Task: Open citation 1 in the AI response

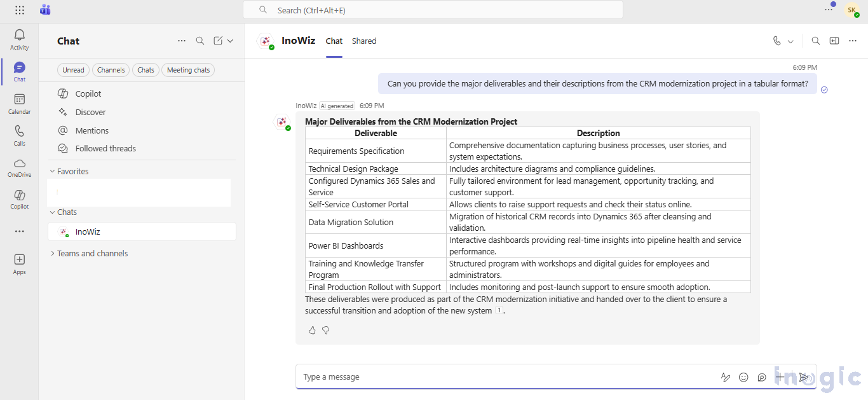Action: coord(498,311)
